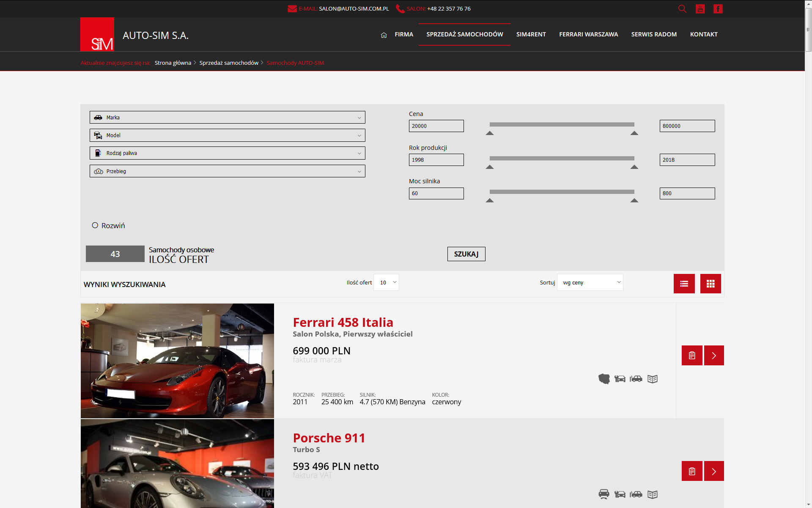
Task: Click the Moc silnika slider maximum handle
Action: pos(634,200)
